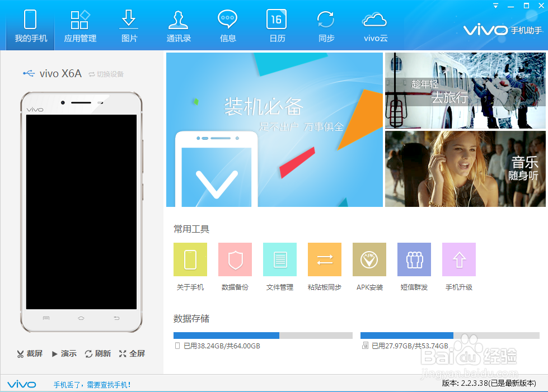Click SD storage text 已用27.97GB/共53.74GB
The width and height of the screenshot is (548, 392).
(x=410, y=346)
